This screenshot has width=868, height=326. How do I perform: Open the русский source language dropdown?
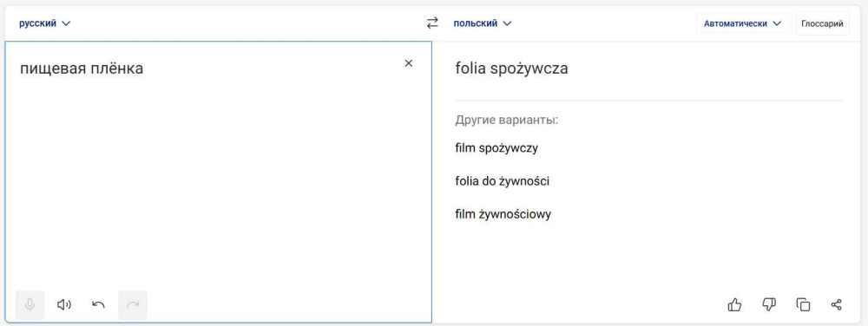(x=45, y=23)
